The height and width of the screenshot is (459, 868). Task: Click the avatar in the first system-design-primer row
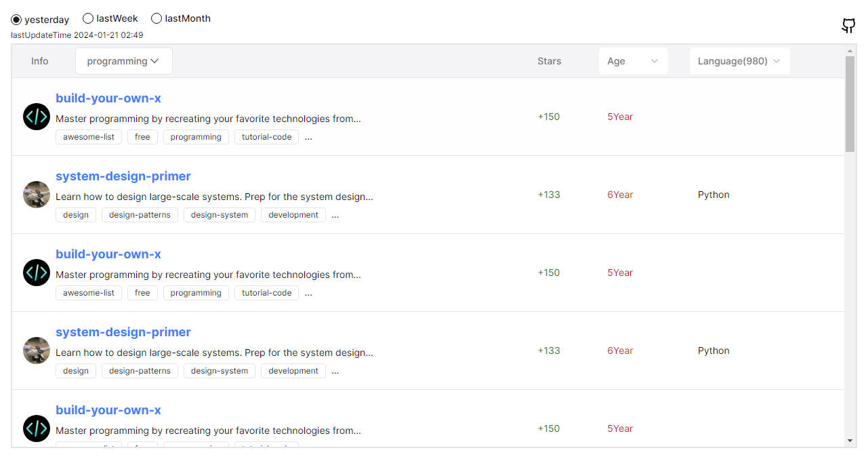tap(37, 195)
